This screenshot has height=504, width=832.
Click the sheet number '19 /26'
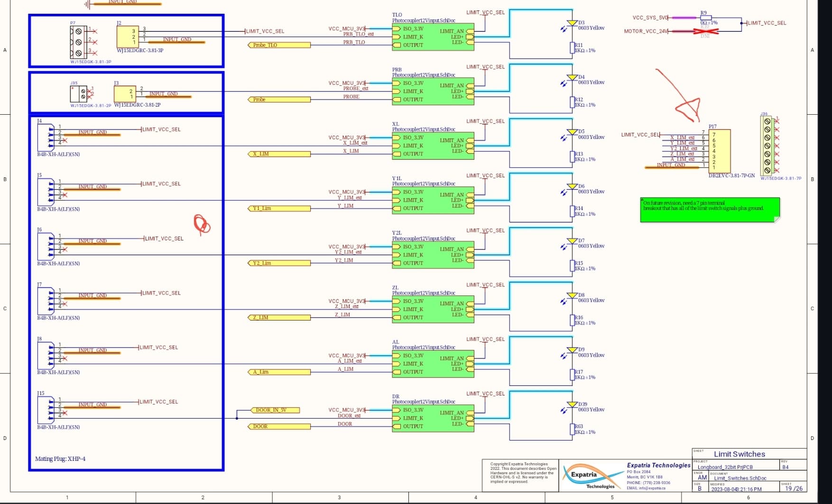(x=794, y=488)
